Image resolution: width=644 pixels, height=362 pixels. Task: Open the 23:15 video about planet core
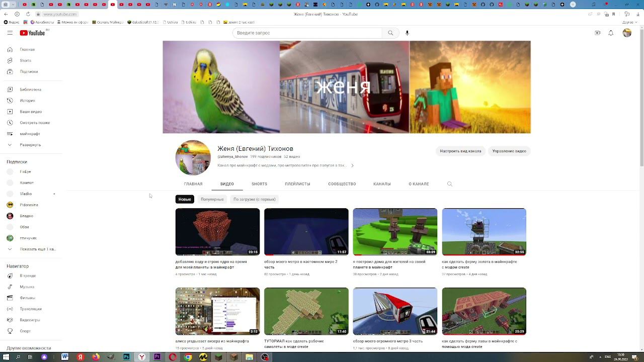(217, 232)
